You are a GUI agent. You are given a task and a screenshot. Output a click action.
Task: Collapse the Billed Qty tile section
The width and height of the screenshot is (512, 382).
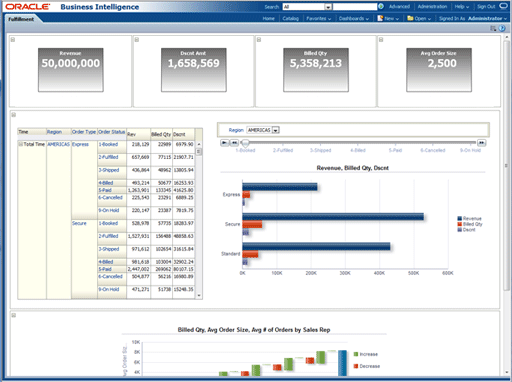pos(259,40)
